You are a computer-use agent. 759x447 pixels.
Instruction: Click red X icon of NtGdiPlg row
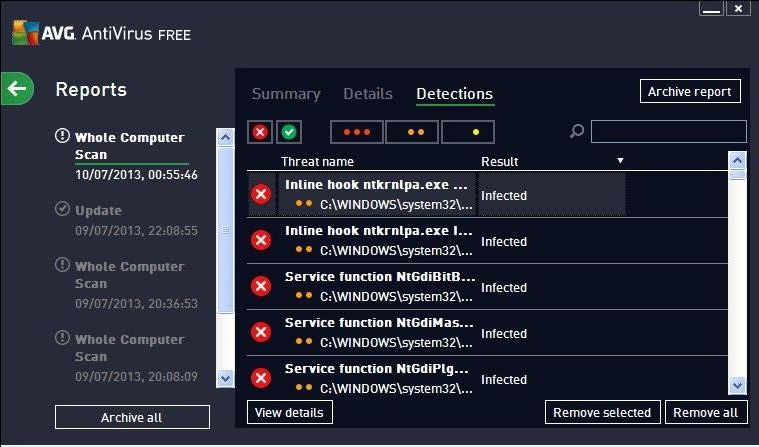pyautogui.click(x=261, y=378)
